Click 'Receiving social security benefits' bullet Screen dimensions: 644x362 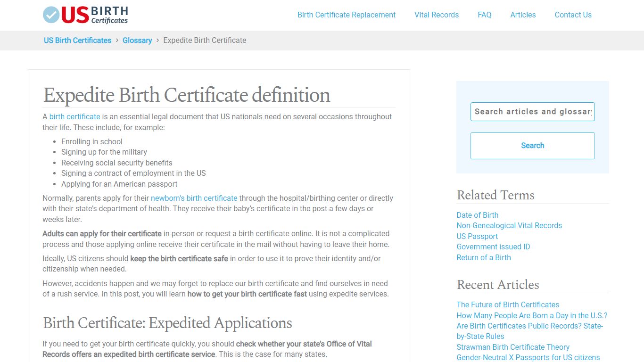(117, 163)
